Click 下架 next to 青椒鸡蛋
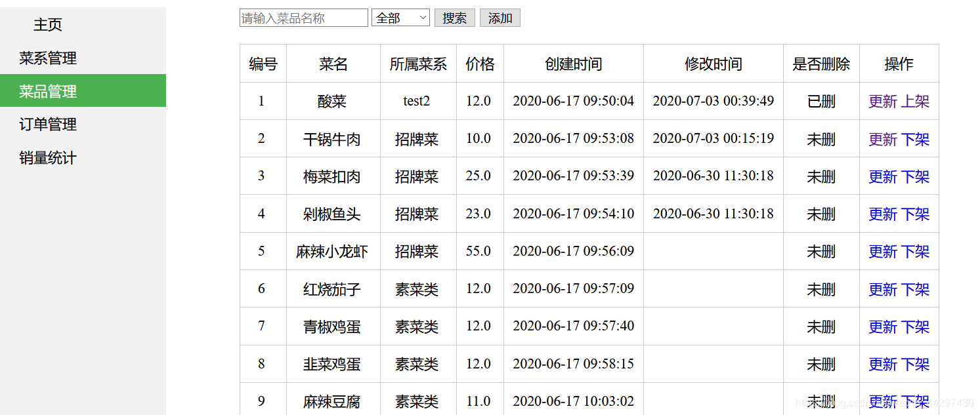The width and height of the screenshot is (980, 415). point(914,326)
